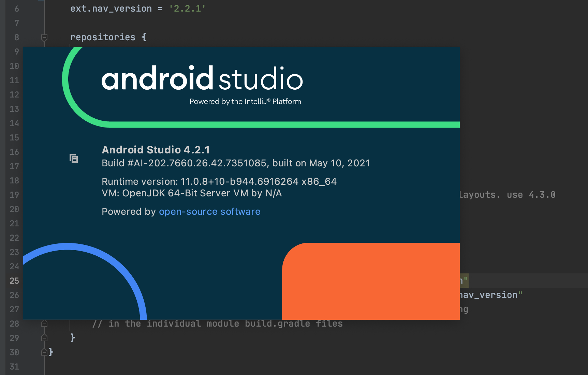Click fold end marker on line 29
Viewport: 588px width, 375px height.
pos(44,338)
